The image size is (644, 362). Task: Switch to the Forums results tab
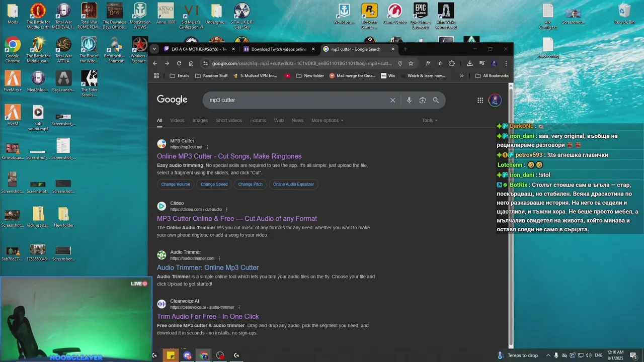258,121
